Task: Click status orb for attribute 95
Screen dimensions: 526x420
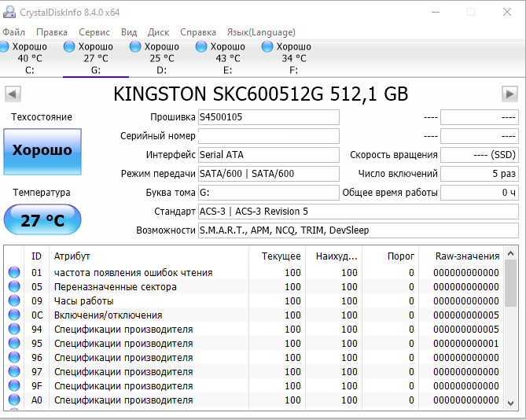Action: pyautogui.click(x=14, y=343)
